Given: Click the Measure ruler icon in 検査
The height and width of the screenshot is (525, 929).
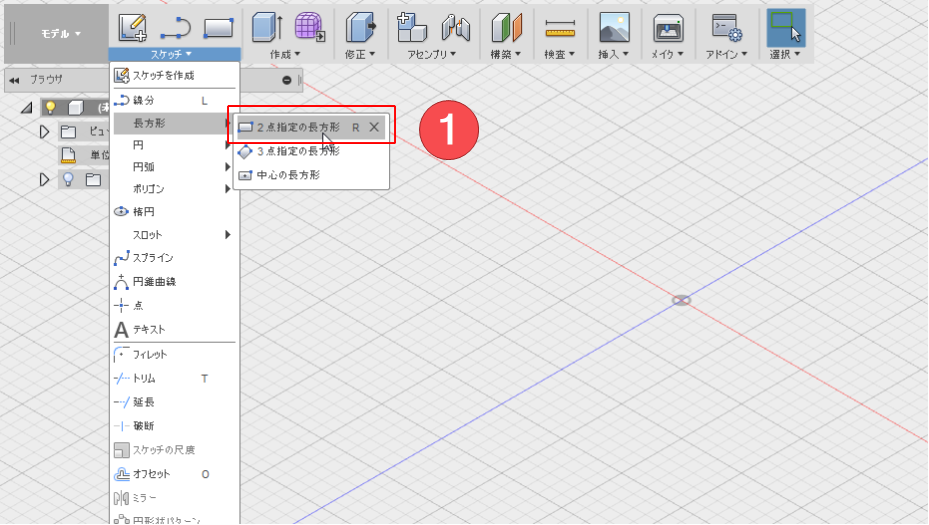Looking at the screenshot, I should pyautogui.click(x=560, y=28).
